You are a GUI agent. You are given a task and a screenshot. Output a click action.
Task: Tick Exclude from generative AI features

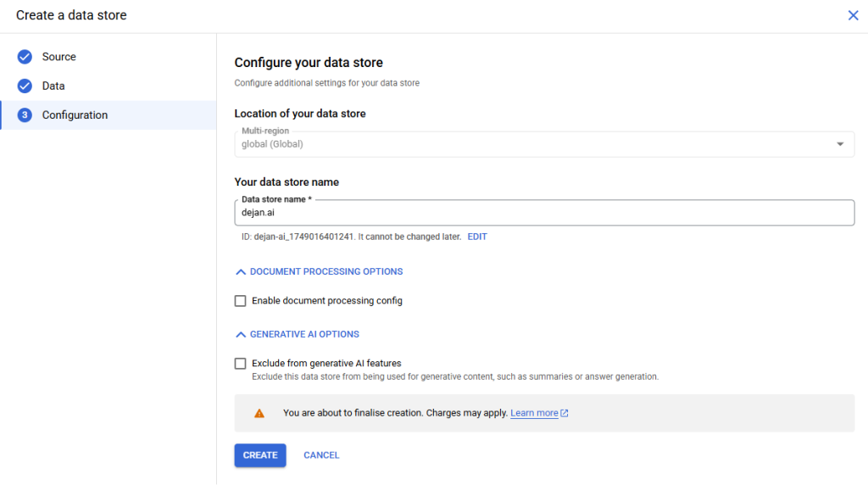coord(241,364)
